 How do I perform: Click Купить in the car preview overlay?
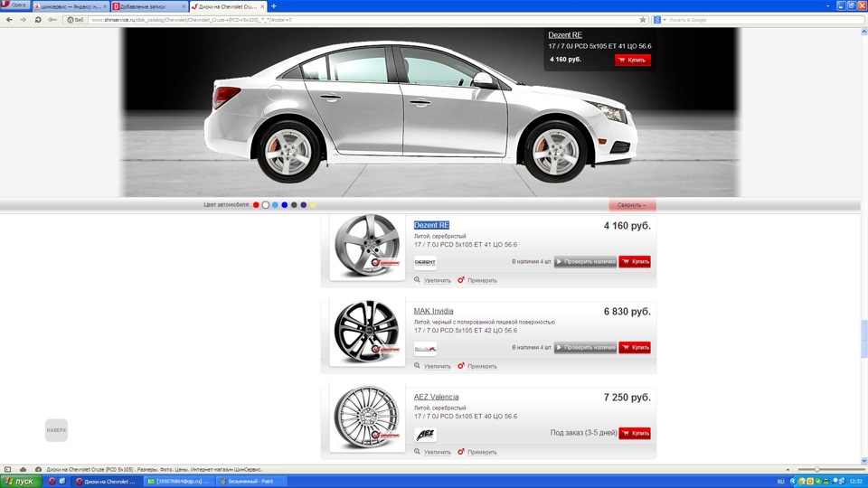[x=633, y=60]
